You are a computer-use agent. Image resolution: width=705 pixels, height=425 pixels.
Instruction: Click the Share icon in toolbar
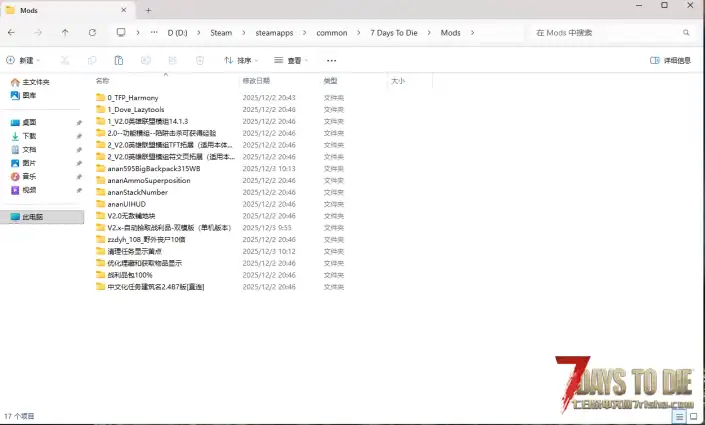(173, 60)
